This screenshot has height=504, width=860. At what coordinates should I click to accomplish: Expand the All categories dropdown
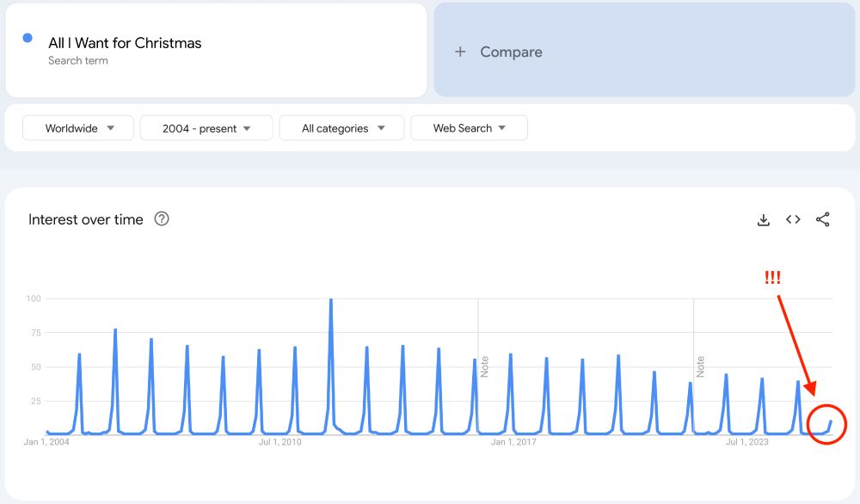tap(341, 128)
